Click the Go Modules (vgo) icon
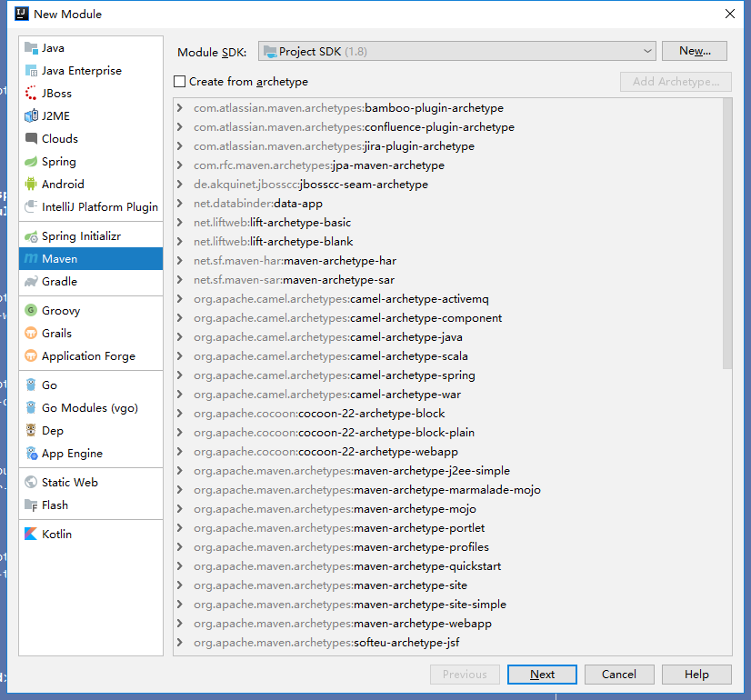This screenshot has height=700, width=751. 31,408
